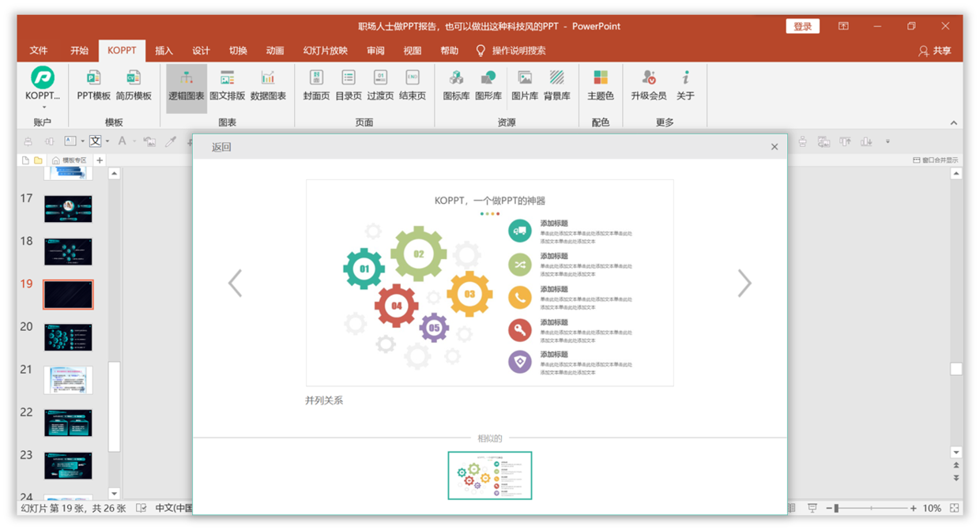The height and width of the screenshot is (530, 980).
Task: Switch to the 审阅 tab
Action: [375, 51]
